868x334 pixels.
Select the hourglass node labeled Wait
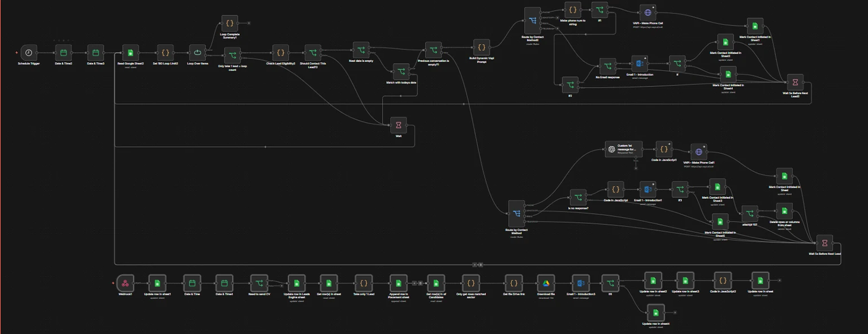coord(399,125)
